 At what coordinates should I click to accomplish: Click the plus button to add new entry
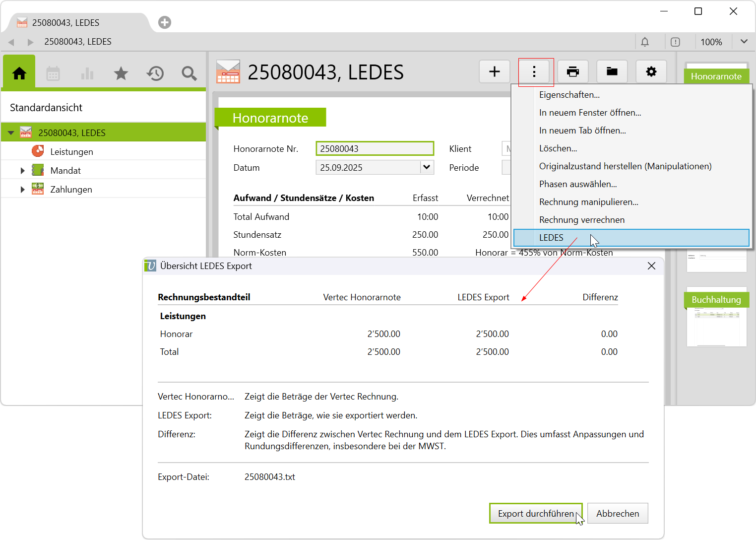click(x=494, y=72)
